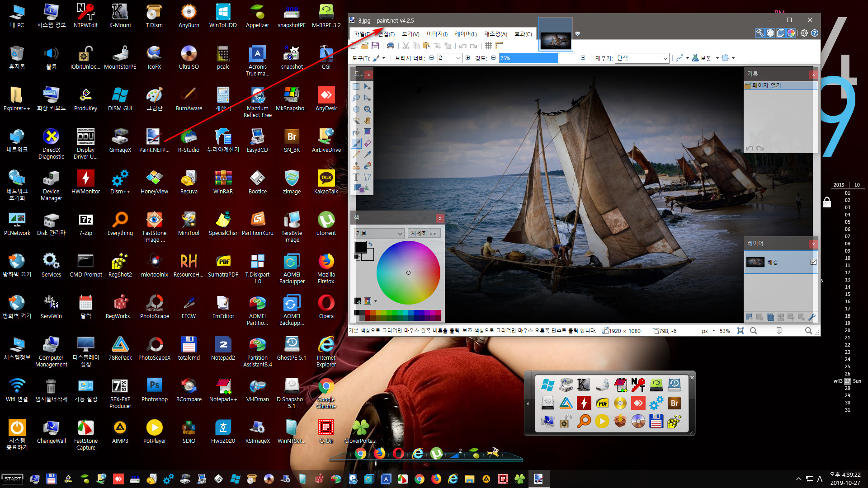Toggle the History window clock button

coord(770,33)
